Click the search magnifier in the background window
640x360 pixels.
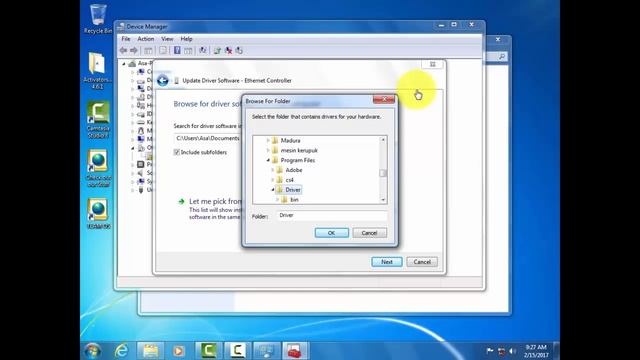click(502, 57)
